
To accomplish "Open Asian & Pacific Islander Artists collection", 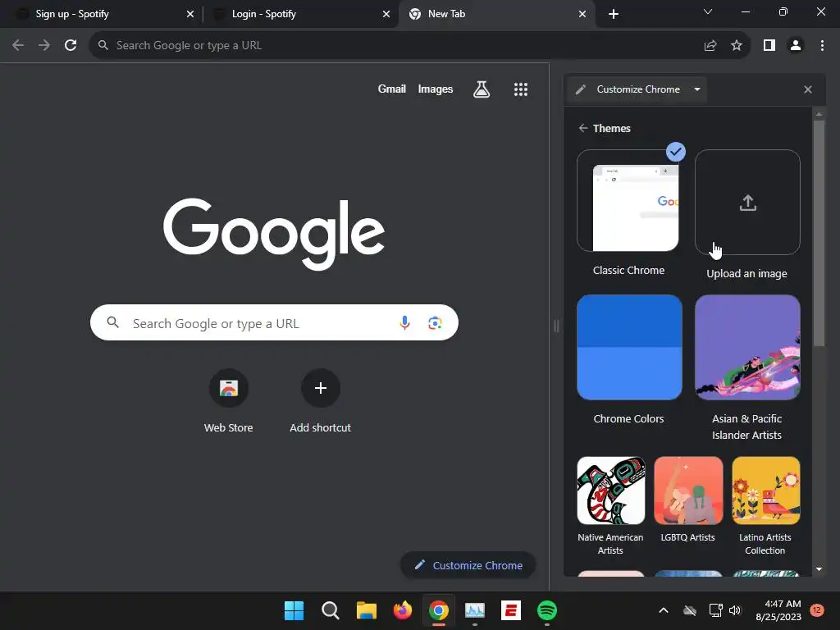I will (747, 347).
